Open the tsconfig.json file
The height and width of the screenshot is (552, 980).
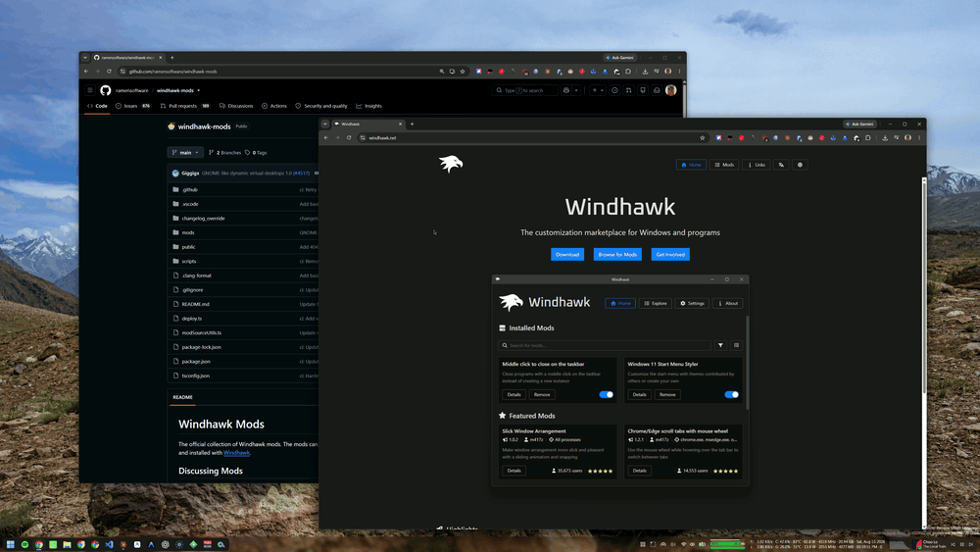[x=196, y=376]
